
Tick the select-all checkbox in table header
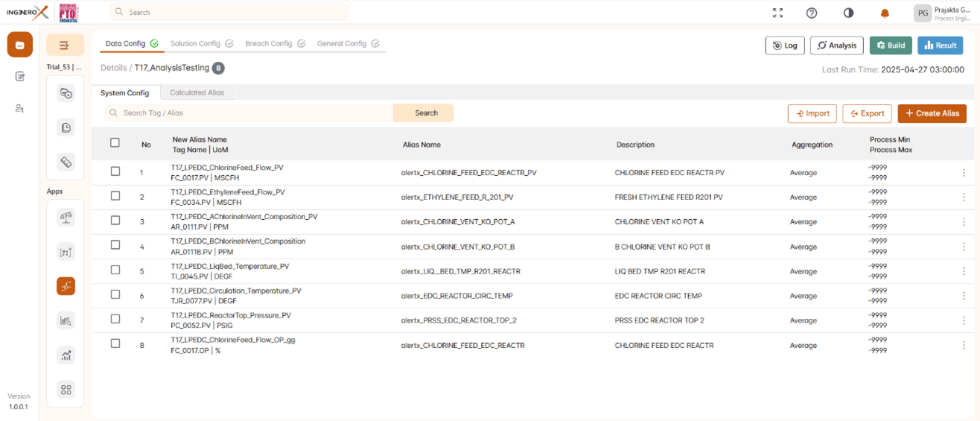115,143
